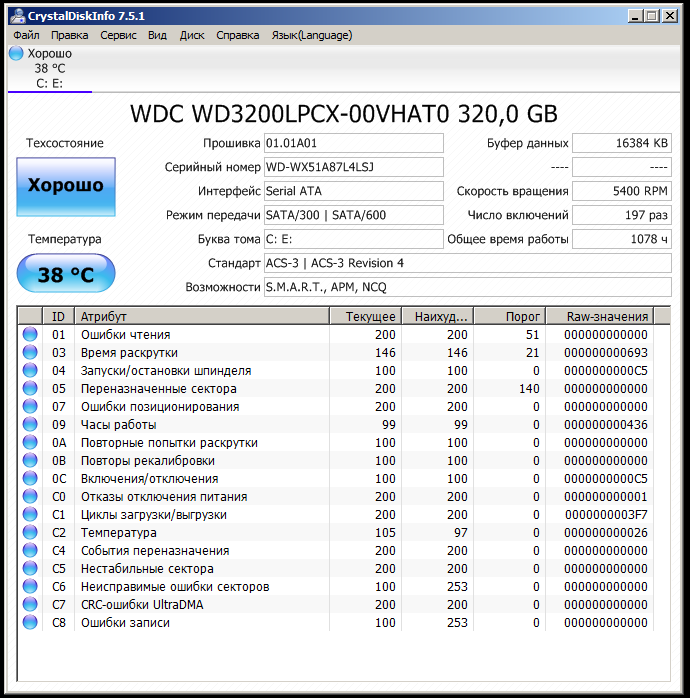Click status orb for CRC-ошибки UltraDMA row
The height and width of the screenshot is (698, 690).
tap(30, 604)
